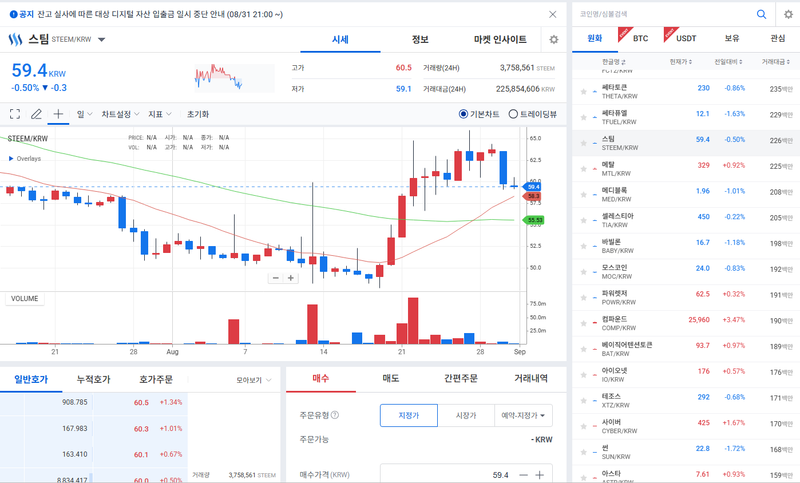Favorite the COMP/KRW star

coord(583,323)
